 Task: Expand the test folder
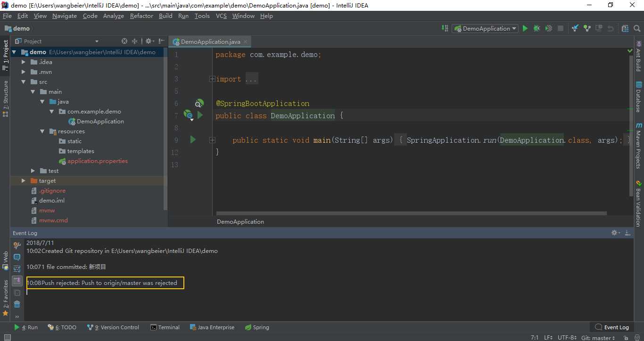[x=33, y=171]
